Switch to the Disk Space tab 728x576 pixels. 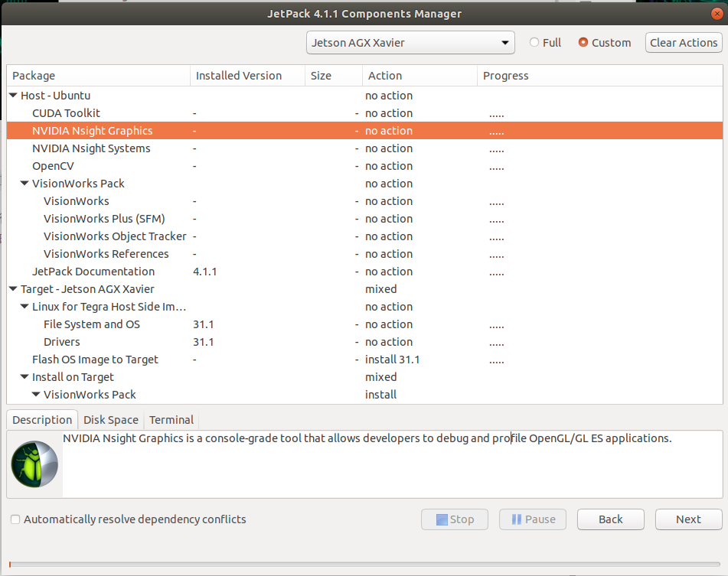click(111, 420)
